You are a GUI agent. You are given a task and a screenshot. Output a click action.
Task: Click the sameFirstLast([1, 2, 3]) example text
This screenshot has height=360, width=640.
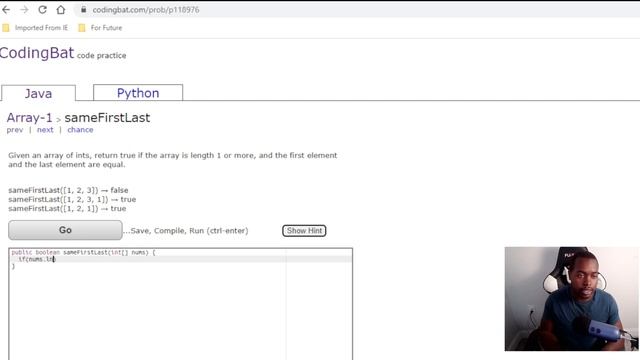pos(68,190)
